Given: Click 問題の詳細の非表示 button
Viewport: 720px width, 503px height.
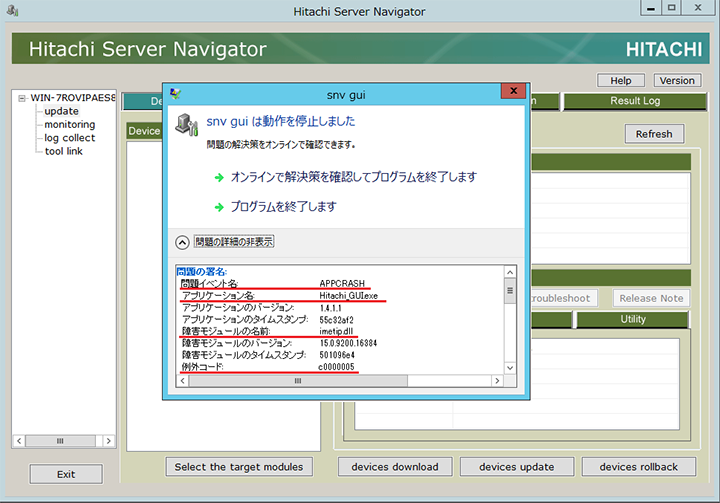Looking at the screenshot, I should tap(234, 242).
